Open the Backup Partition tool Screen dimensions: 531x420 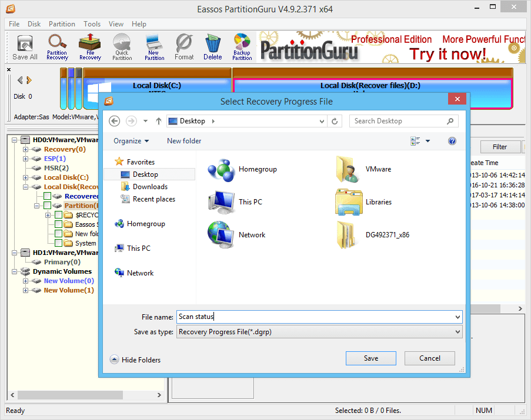[242, 48]
